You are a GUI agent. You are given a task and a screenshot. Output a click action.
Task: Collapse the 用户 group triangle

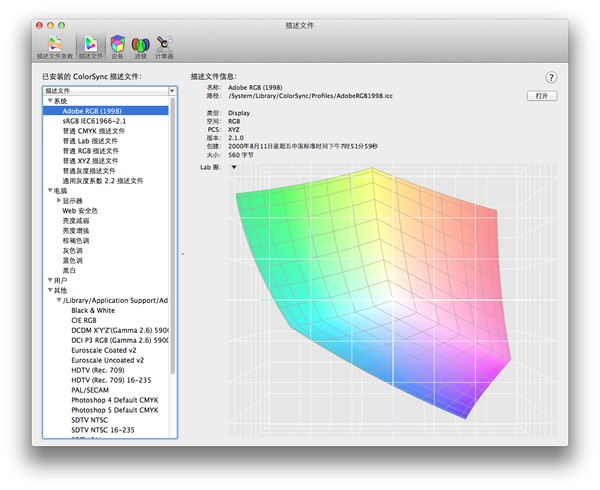tap(50, 280)
